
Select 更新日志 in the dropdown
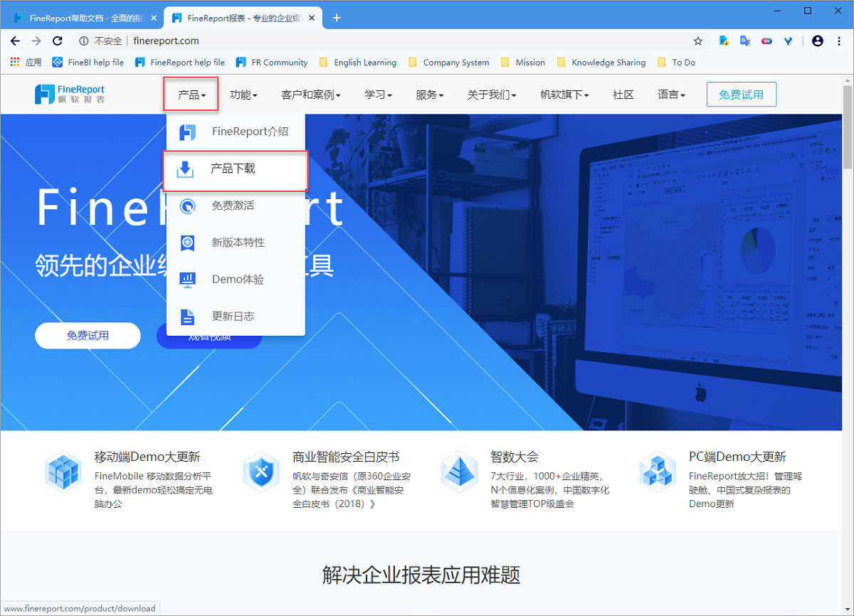click(236, 317)
